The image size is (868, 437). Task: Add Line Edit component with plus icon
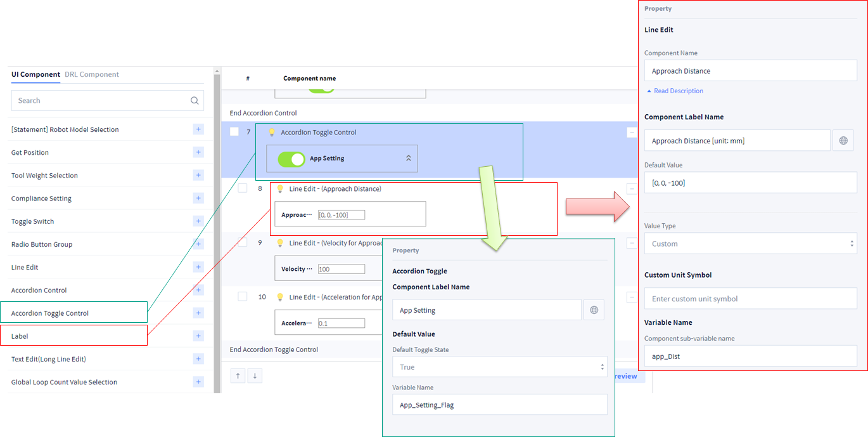click(198, 267)
